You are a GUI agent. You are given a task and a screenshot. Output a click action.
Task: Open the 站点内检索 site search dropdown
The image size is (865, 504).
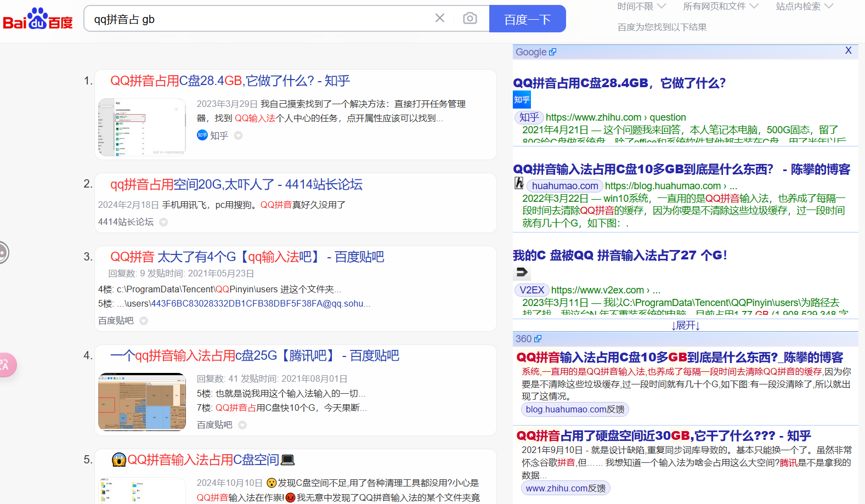tap(804, 7)
